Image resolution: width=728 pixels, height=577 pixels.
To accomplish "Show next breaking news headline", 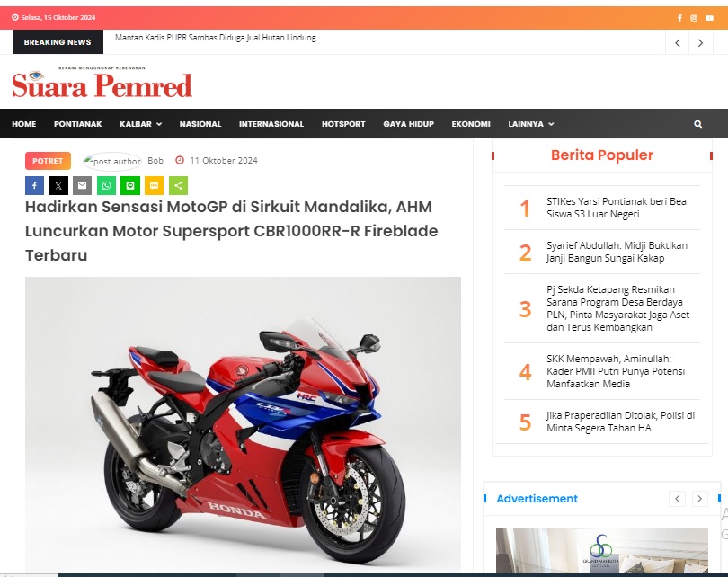I will click(x=700, y=43).
